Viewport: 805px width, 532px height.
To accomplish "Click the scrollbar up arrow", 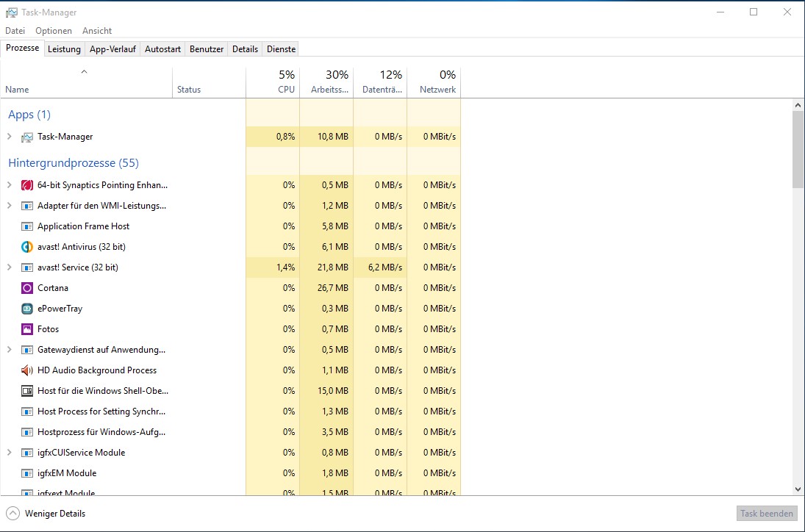I will point(798,105).
